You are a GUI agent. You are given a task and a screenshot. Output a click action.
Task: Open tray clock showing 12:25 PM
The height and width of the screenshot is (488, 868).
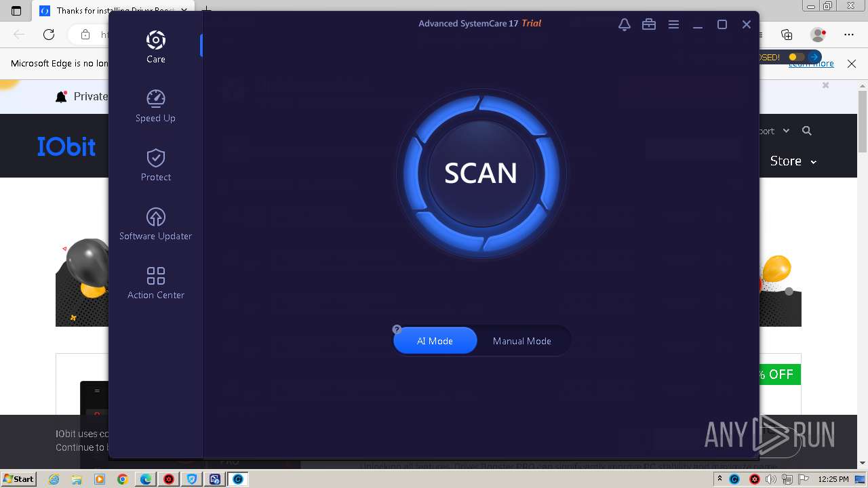coord(833,479)
